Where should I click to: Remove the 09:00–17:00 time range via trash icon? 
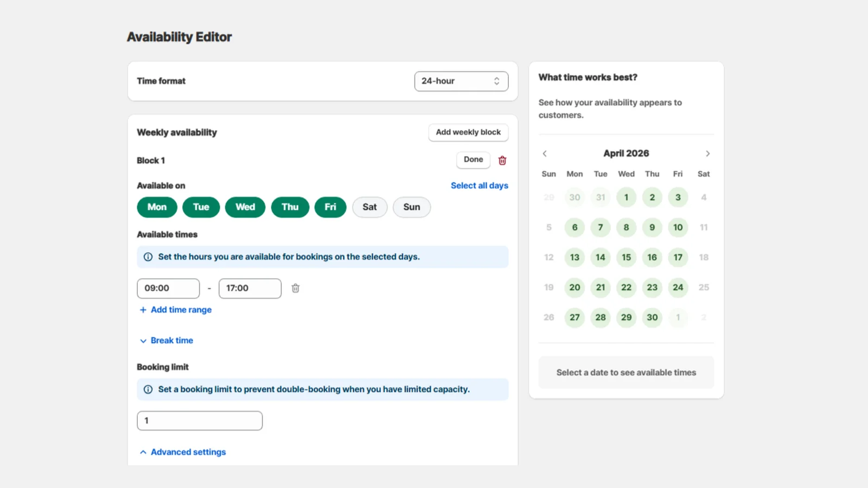click(295, 288)
